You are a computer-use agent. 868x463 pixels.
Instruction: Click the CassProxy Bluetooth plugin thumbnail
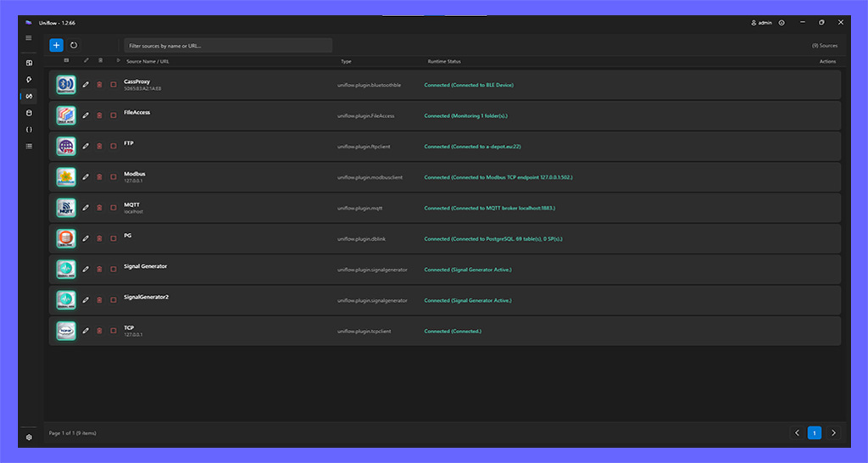click(x=66, y=85)
